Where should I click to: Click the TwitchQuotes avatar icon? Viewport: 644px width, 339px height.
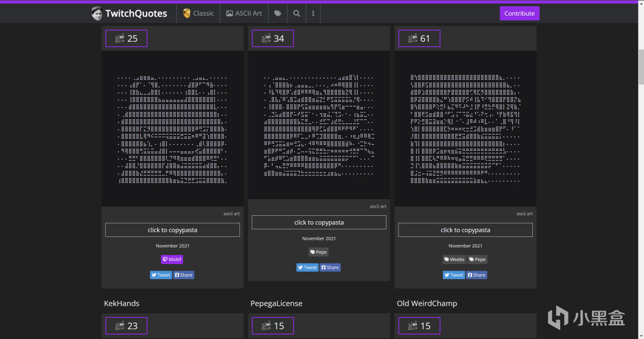coord(97,14)
